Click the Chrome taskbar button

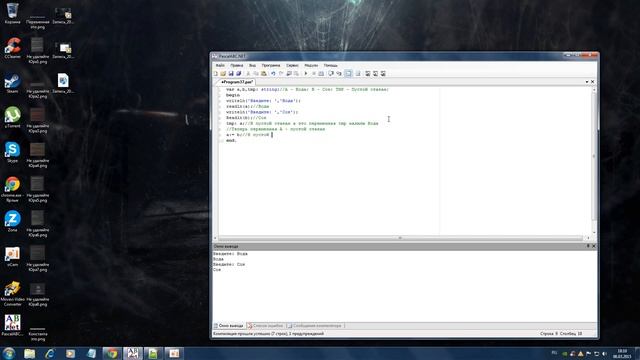tap(112, 353)
